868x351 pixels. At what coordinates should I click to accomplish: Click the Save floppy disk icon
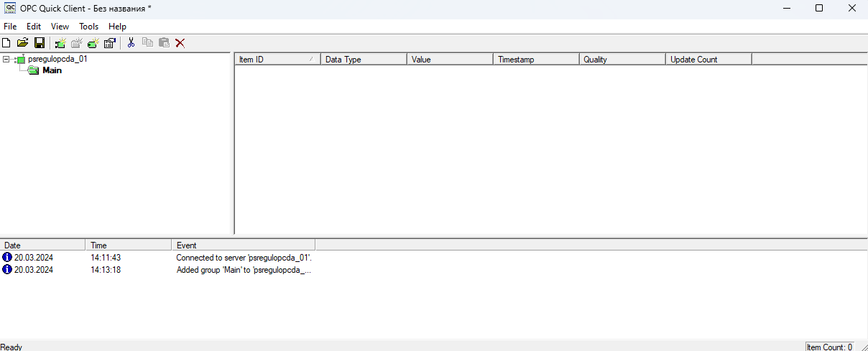pos(40,43)
